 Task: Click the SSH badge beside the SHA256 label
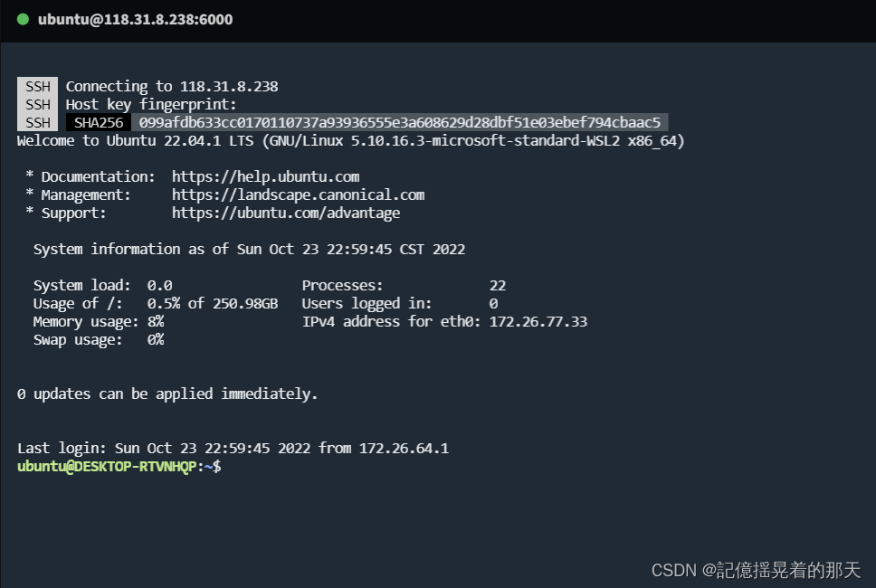pyautogui.click(x=38, y=123)
